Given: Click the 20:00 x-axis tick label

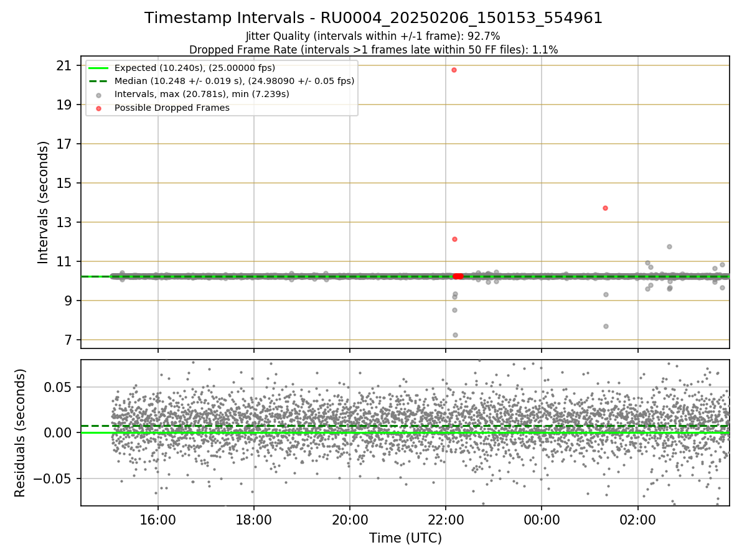Looking at the screenshot, I should tap(350, 520).
